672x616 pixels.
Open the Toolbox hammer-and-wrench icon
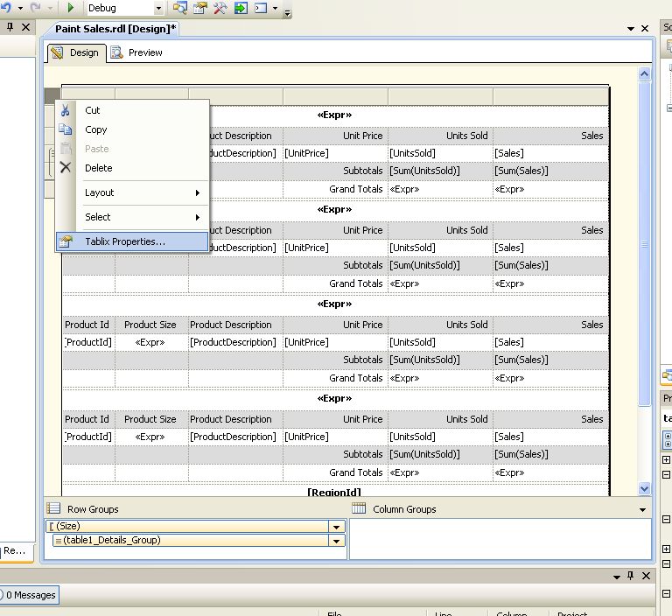pos(220,8)
